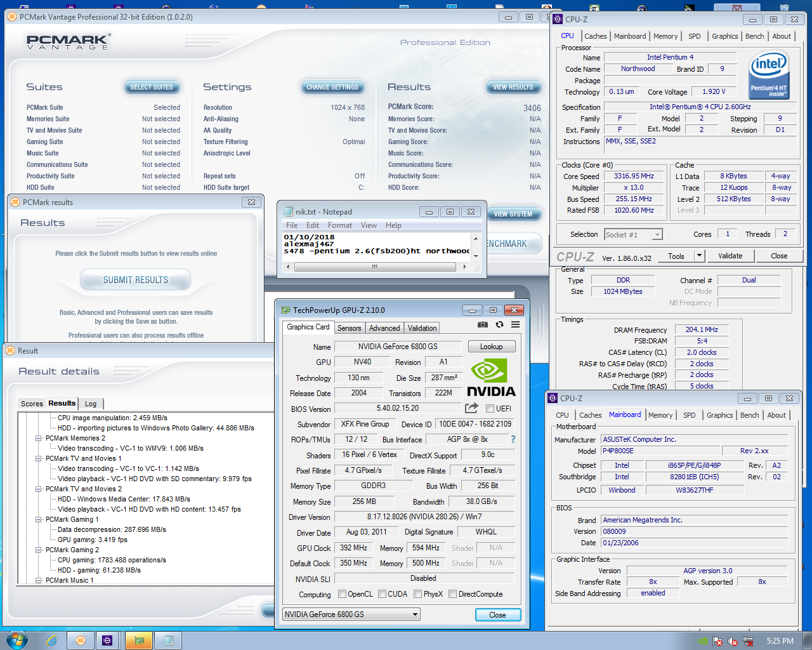Click the GPU Name field in GPU-Z
Viewport: 812px width, 650px height.
398,347
